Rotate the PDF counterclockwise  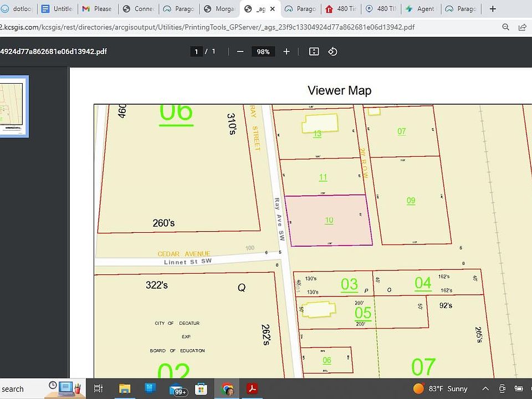tap(332, 52)
